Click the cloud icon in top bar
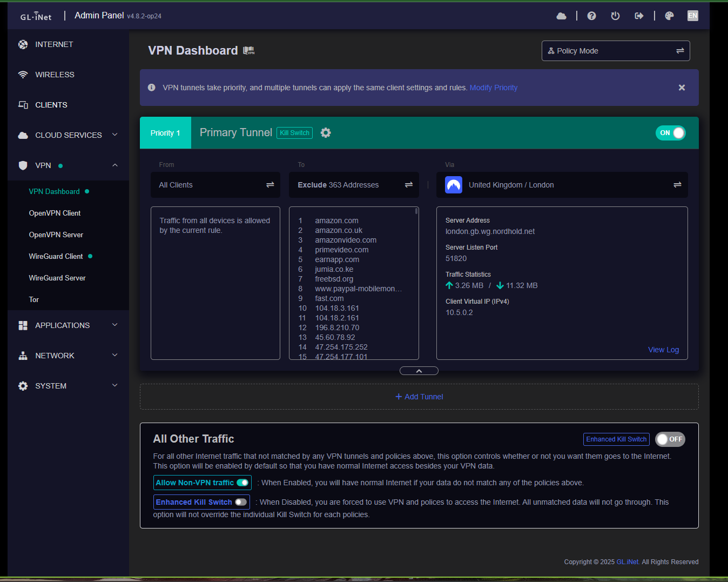Image resolution: width=728 pixels, height=582 pixels. click(561, 16)
